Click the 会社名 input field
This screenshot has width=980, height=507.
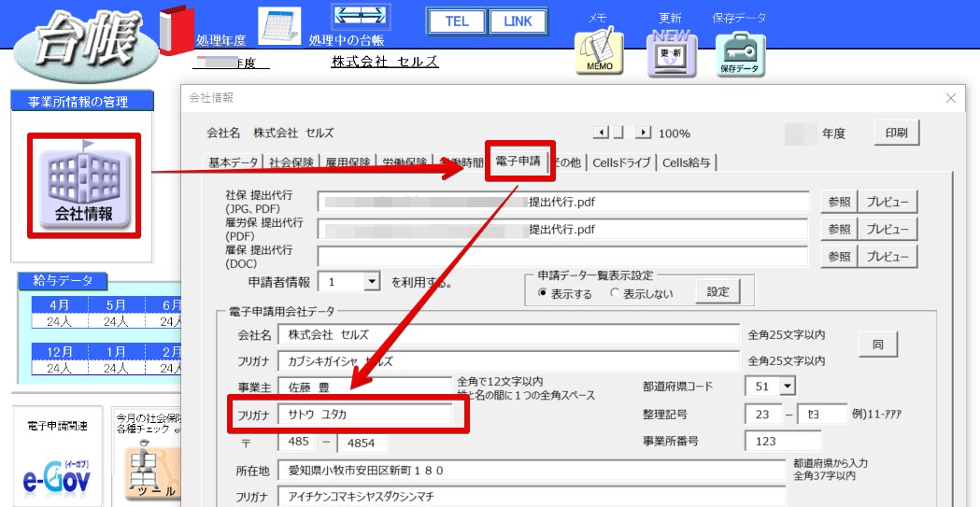pyautogui.click(x=509, y=334)
